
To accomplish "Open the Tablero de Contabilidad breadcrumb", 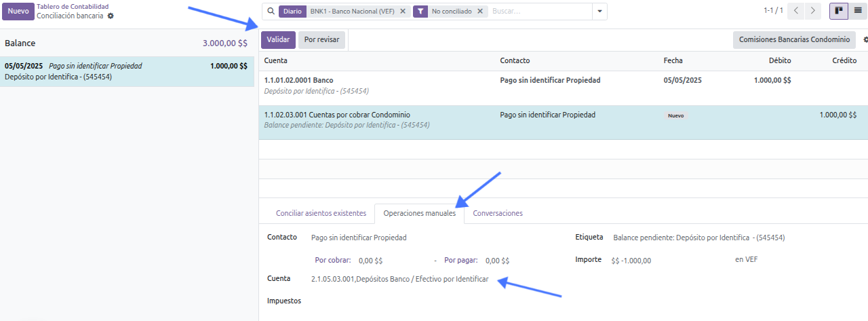I will tap(73, 7).
